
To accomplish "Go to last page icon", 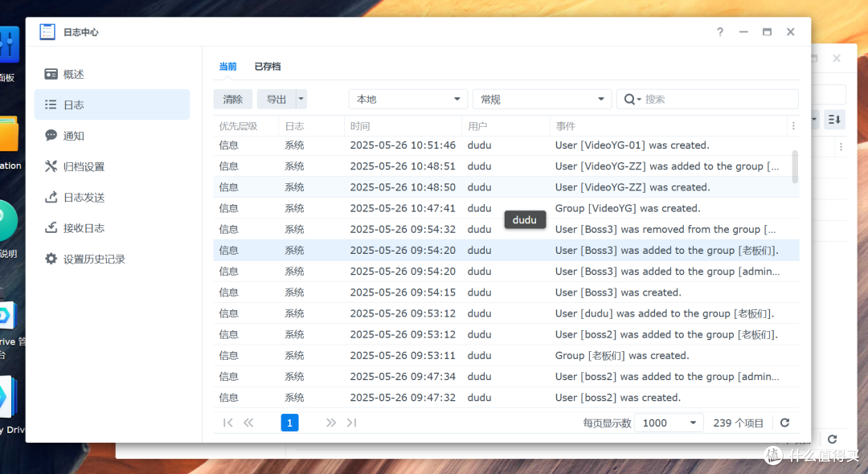I will pyautogui.click(x=351, y=423).
